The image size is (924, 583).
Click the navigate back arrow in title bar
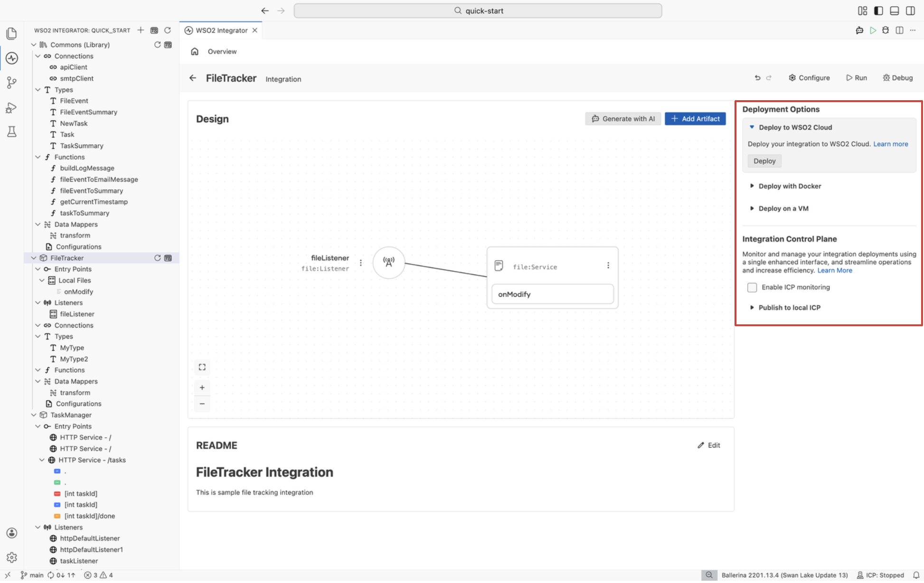[x=265, y=10]
